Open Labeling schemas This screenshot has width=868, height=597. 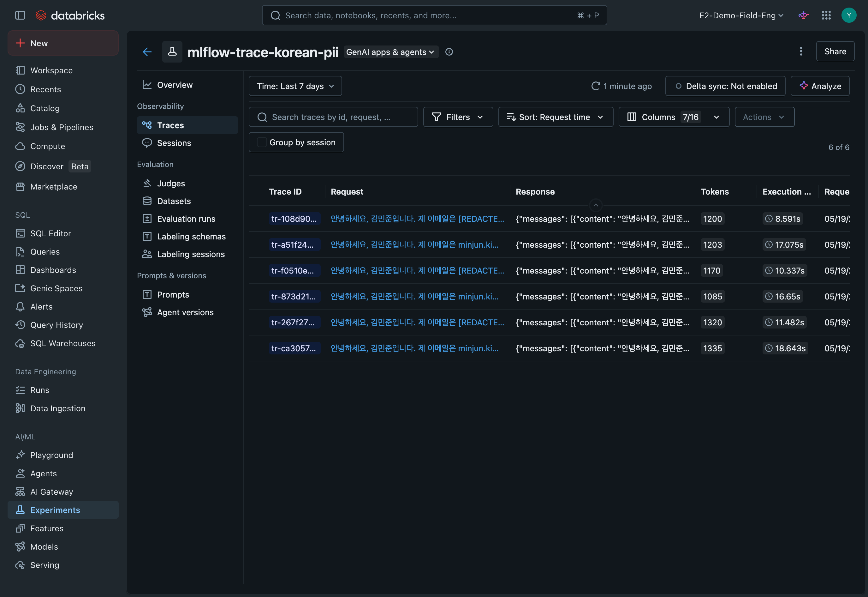(187, 236)
